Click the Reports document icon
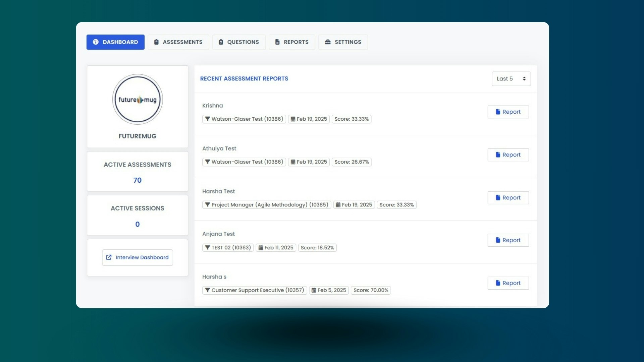Screen dimensions: 644x362 pos(277,42)
